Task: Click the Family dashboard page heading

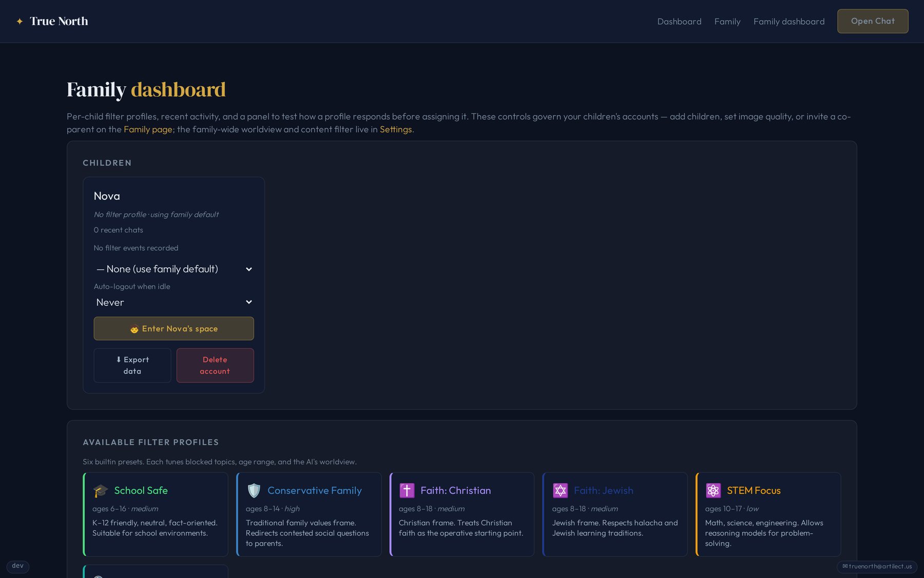Action: coord(146,89)
